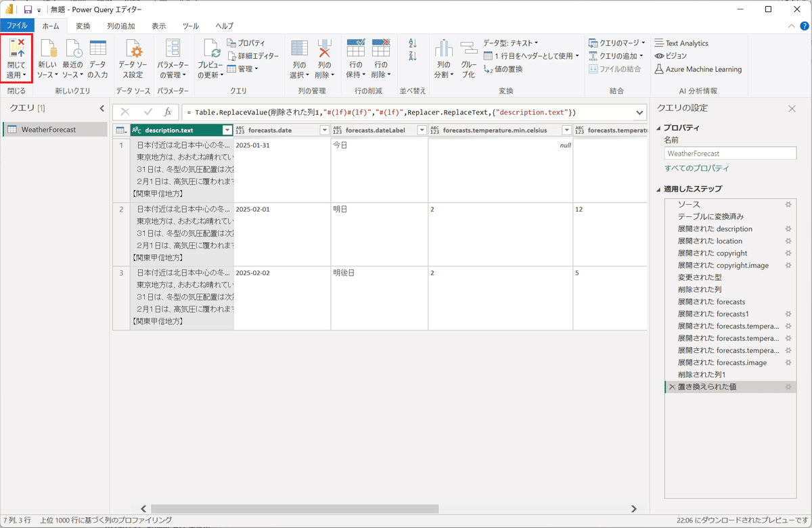Click the 閉じて適用 (Close & Apply) icon
812x528 pixels.
click(x=16, y=49)
